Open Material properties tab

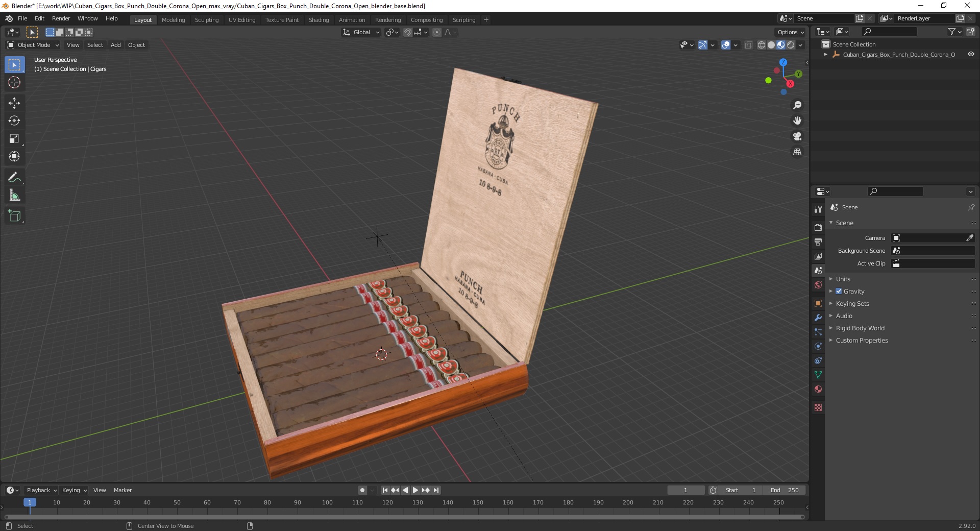tap(818, 389)
